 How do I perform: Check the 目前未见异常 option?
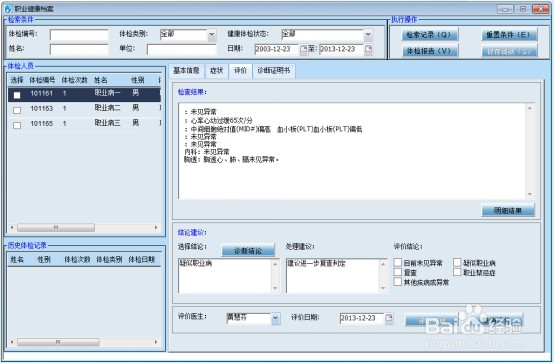tap(398, 262)
